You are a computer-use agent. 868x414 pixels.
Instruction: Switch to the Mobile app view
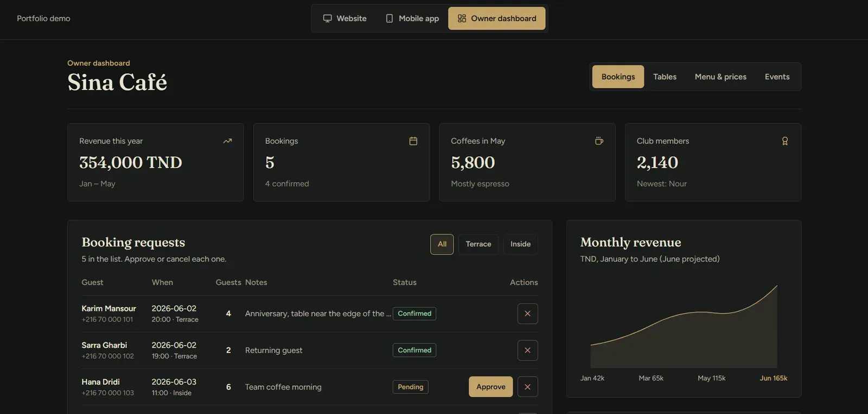(x=412, y=18)
